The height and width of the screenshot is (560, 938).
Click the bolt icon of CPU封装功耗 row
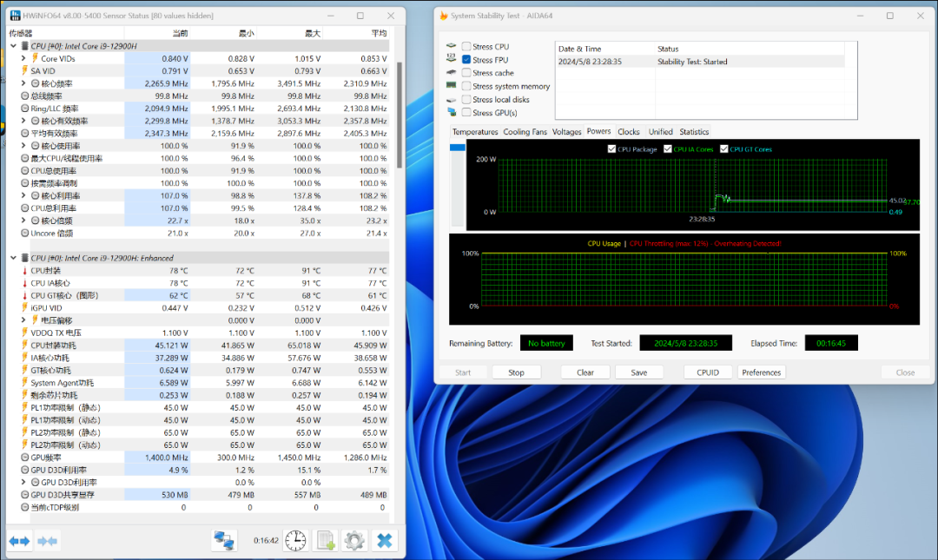click(x=24, y=346)
